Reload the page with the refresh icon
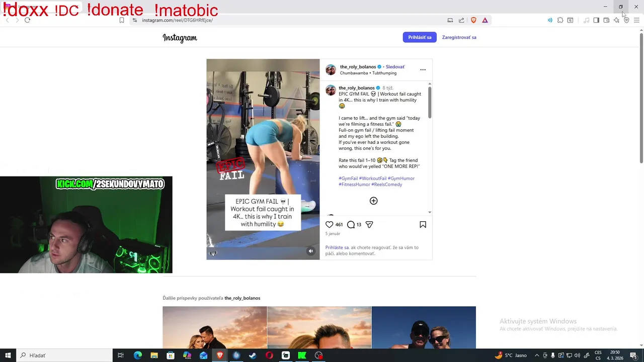The image size is (644, 362). (x=27, y=20)
